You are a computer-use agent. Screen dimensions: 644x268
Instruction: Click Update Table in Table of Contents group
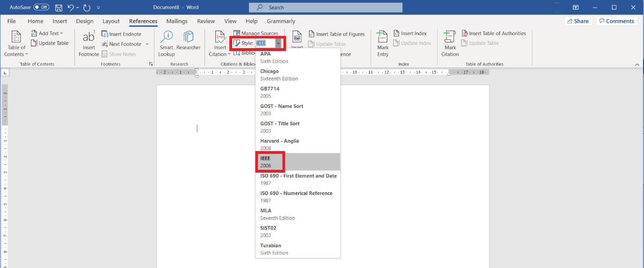coord(50,43)
